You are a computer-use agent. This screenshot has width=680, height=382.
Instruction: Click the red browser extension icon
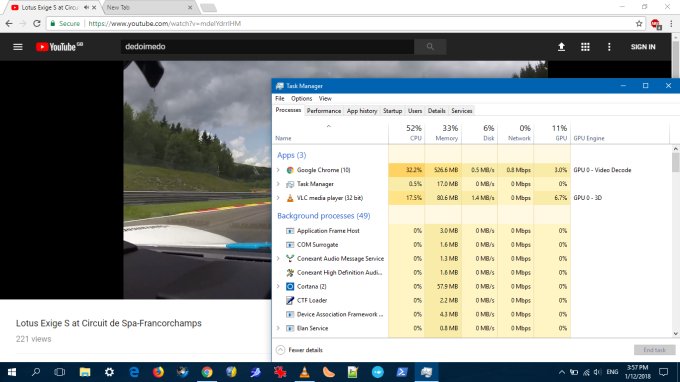pyautogui.click(x=656, y=24)
